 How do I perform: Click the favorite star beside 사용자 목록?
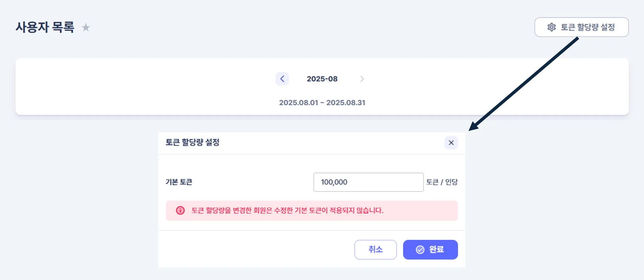point(86,28)
